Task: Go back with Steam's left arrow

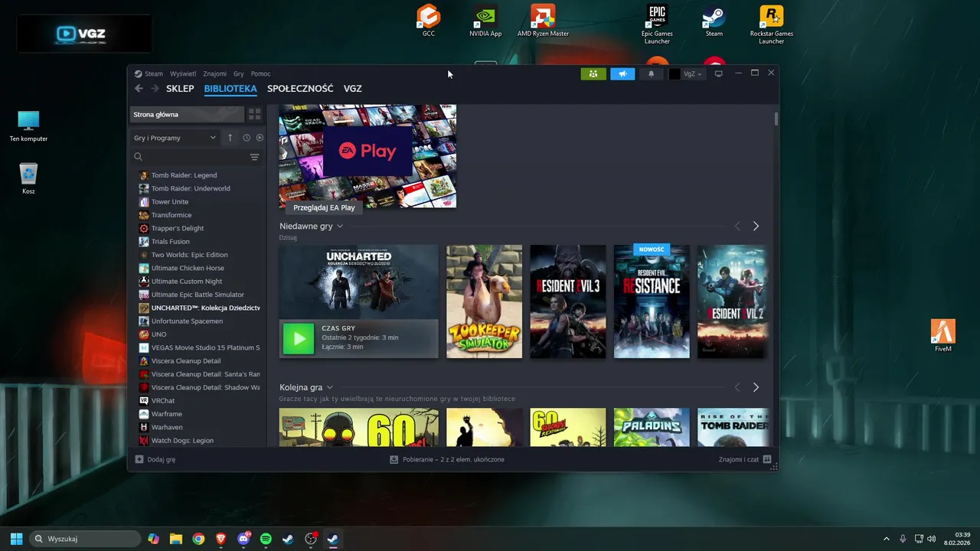Action: coord(139,89)
